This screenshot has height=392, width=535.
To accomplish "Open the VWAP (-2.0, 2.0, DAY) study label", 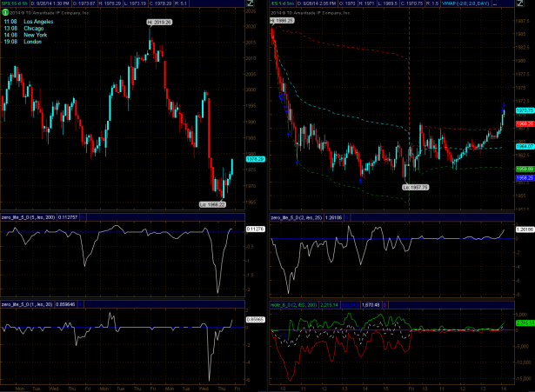I will point(466,3).
